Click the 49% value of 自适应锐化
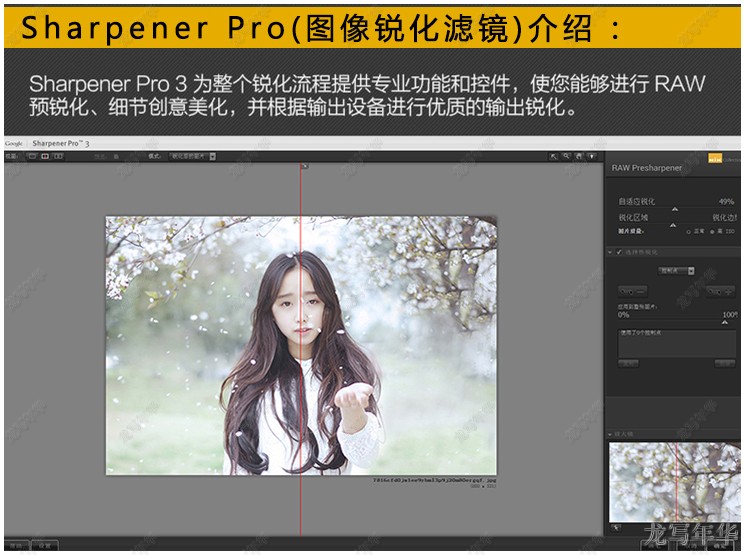 tap(726, 201)
